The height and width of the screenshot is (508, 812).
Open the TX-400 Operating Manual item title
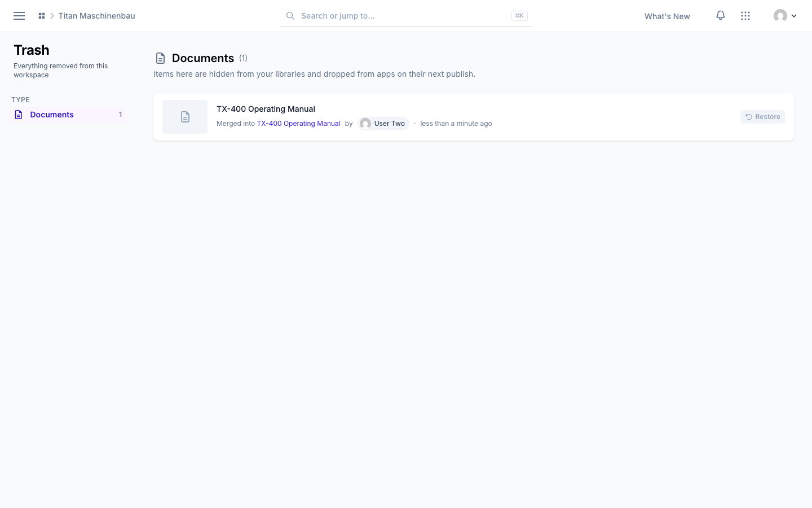click(266, 109)
